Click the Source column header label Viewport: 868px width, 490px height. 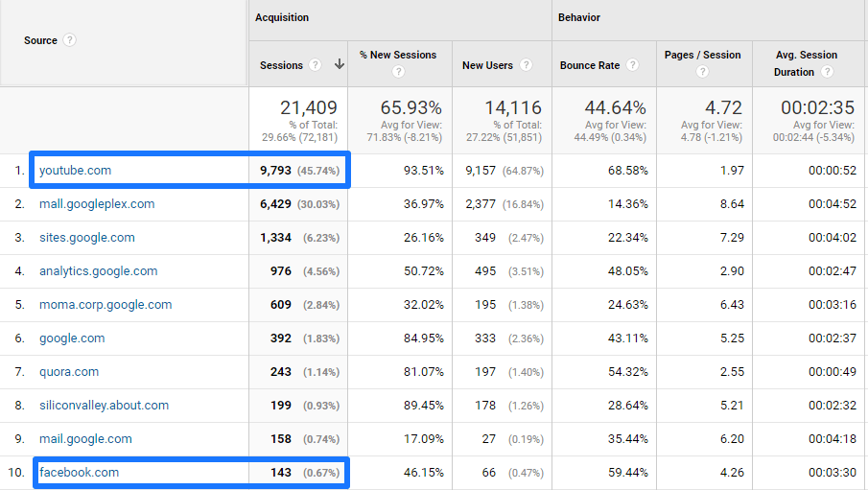40,40
